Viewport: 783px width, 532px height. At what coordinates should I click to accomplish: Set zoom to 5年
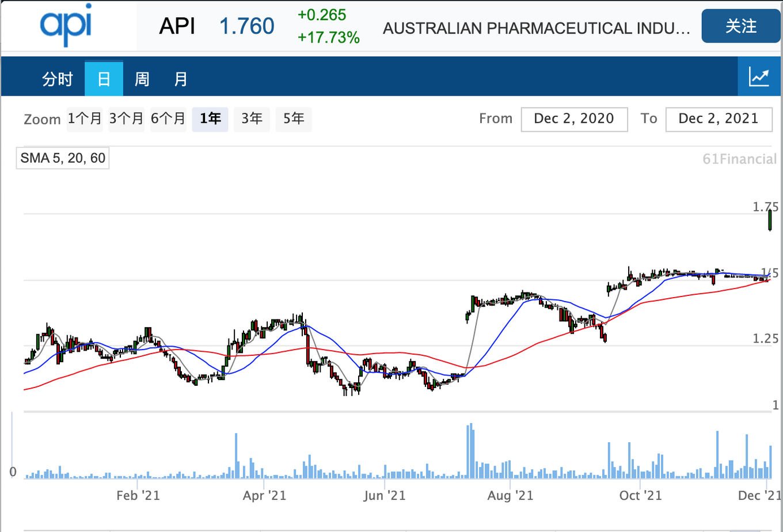tap(294, 119)
